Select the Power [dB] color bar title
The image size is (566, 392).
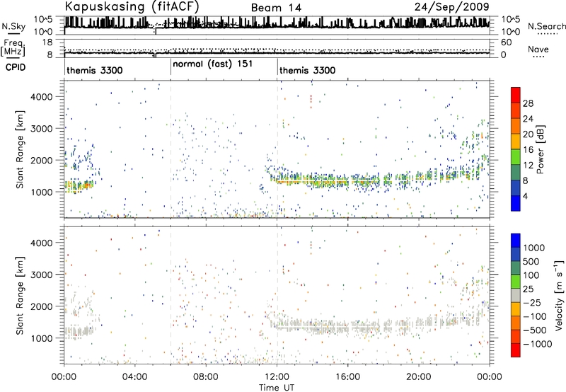click(x=540, y=149)
